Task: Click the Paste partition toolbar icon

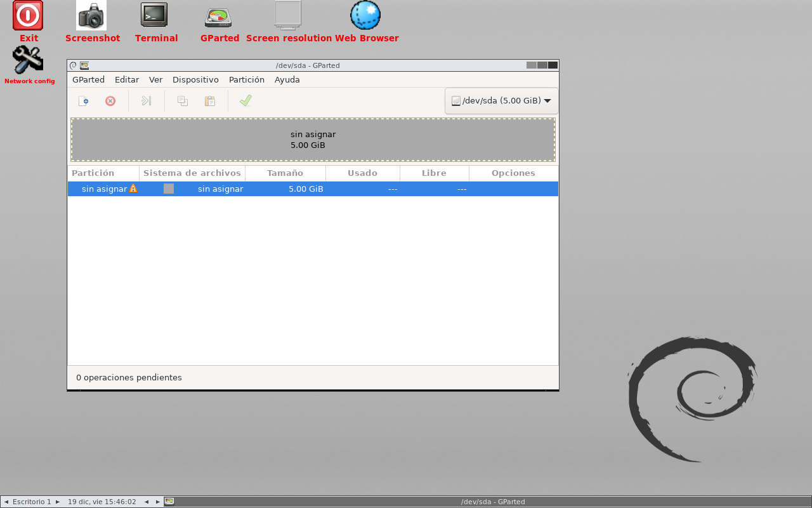Action: point(209,101)
